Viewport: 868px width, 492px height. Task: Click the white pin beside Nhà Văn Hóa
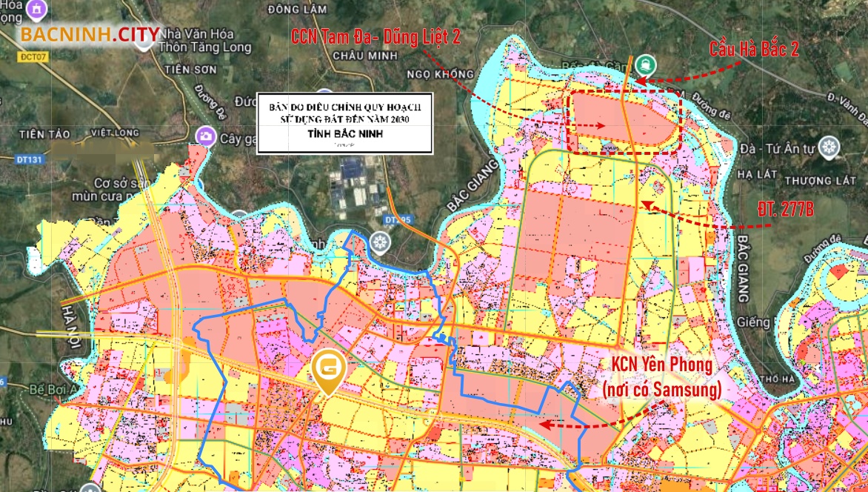coord(144,41)
